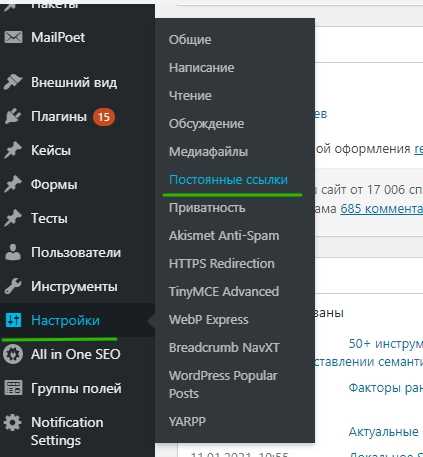The width and height of the screenshot is (423, 457).
Task: Open the All in One SEO menu
Action: pos(77,354)
